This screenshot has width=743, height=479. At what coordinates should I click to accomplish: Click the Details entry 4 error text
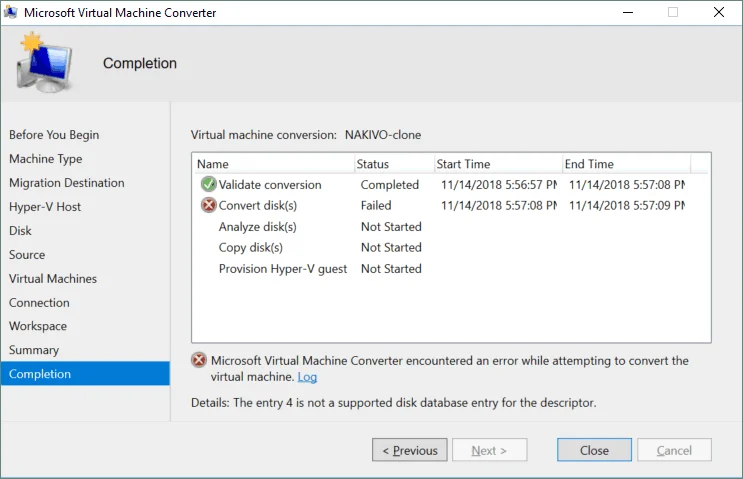tap(394, 403)
